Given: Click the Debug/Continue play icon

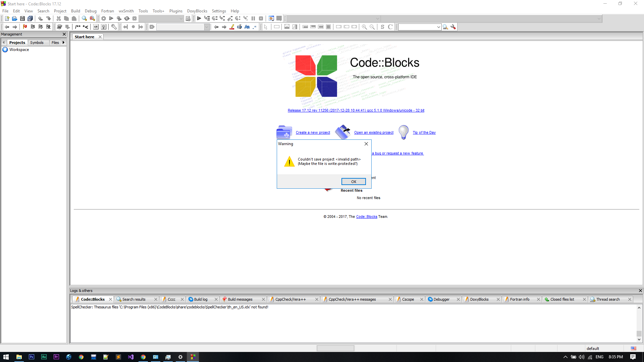Looking at the screenshot, I should [199, 18].
